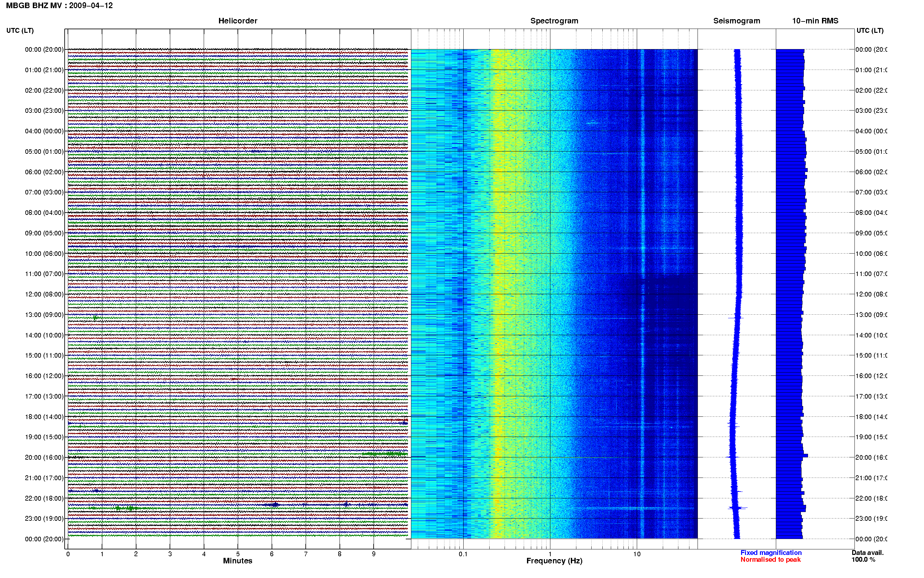Click the left '17:00 (13:00)' time label
924x578 pixels.
44,396
